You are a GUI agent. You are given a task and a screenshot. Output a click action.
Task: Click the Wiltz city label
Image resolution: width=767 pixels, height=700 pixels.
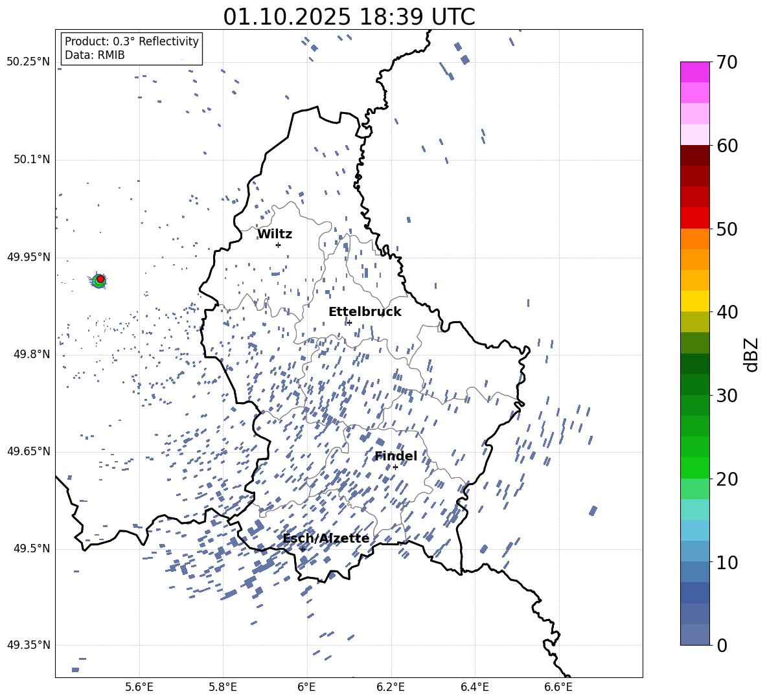click(275, 234)
